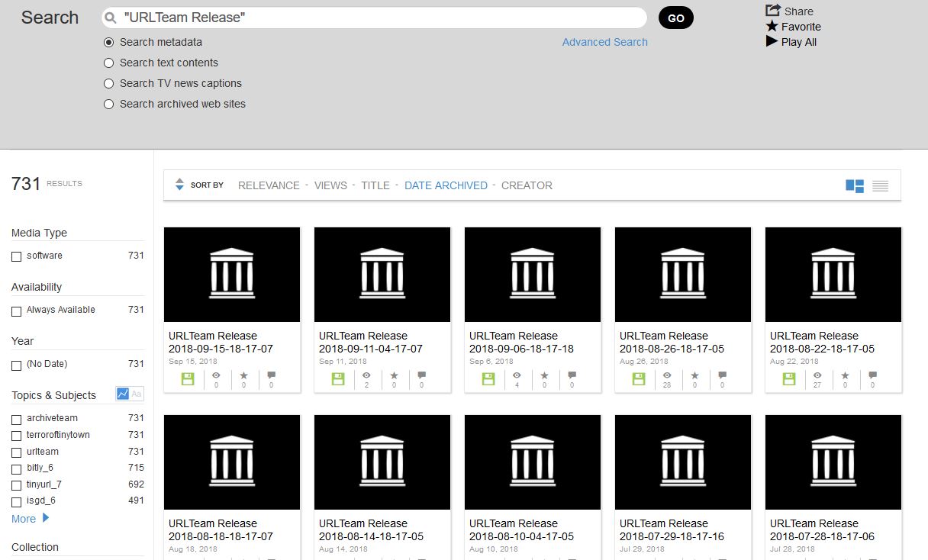The width and height of the screenshot is (928, 560).
Task: Select Search archived web sites option
Action: (x=109, y=104)
